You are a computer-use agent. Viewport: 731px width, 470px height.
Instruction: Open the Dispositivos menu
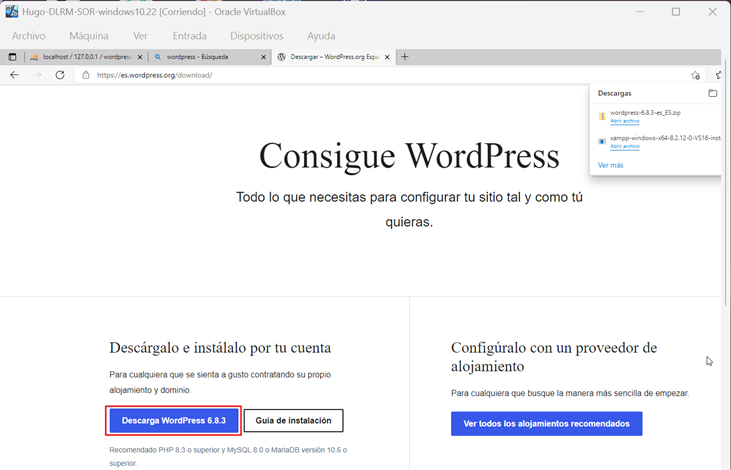click(x=256, y=36)
